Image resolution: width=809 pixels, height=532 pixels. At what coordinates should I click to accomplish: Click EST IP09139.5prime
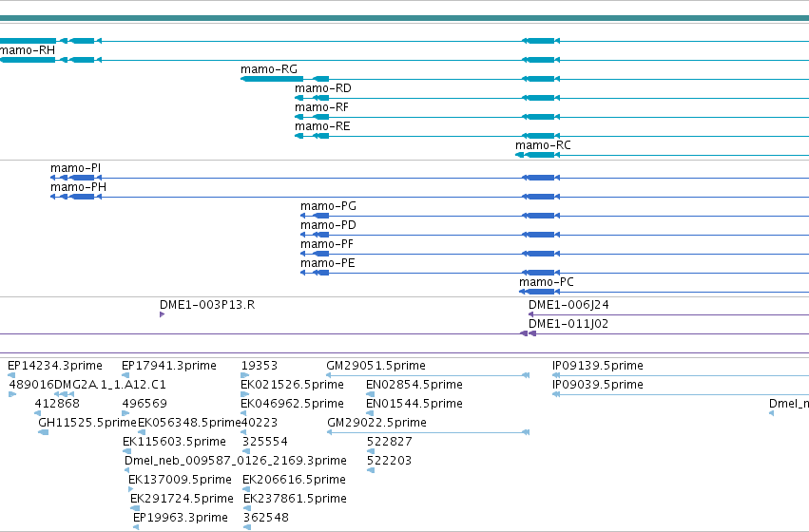(598, 366)
